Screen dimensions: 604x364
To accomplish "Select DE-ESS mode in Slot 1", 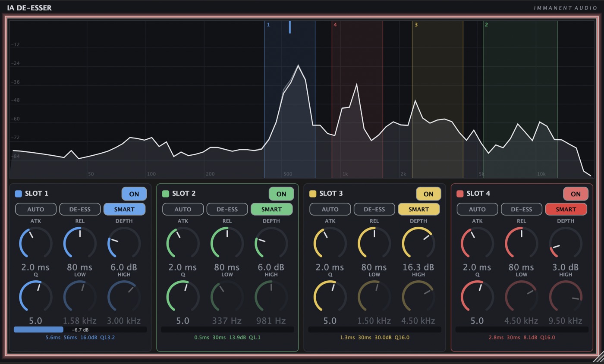I will click(x=80, y=209).
